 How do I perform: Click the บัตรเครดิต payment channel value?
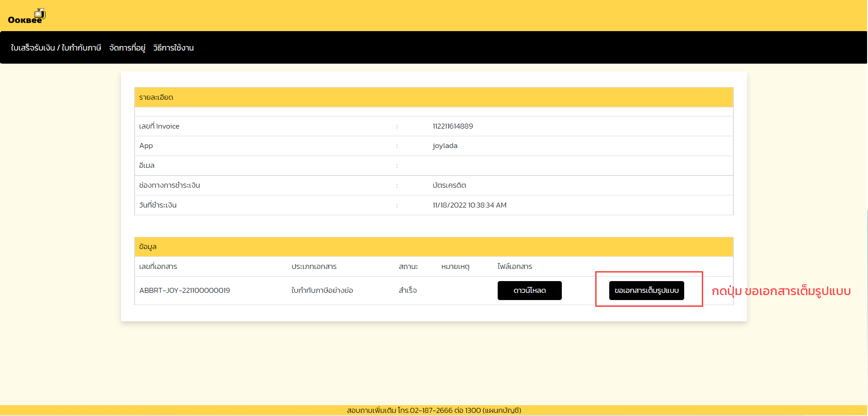click(x=449, y=185)
